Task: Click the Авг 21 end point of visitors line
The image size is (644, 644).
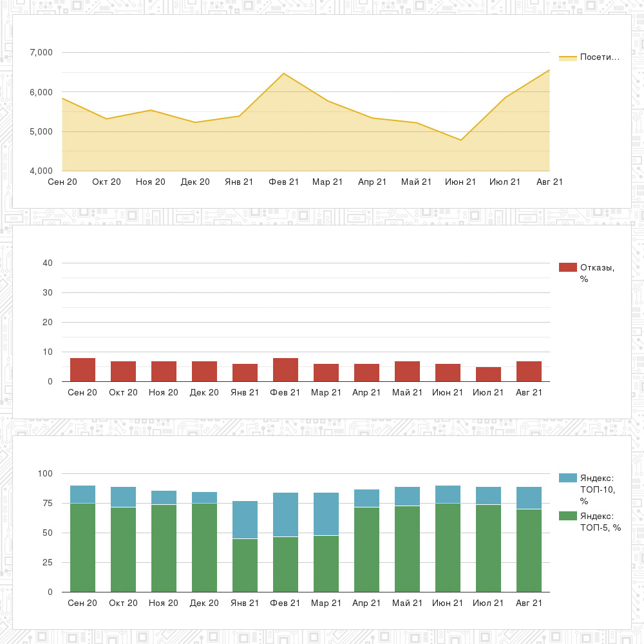Action: [549, 70]
